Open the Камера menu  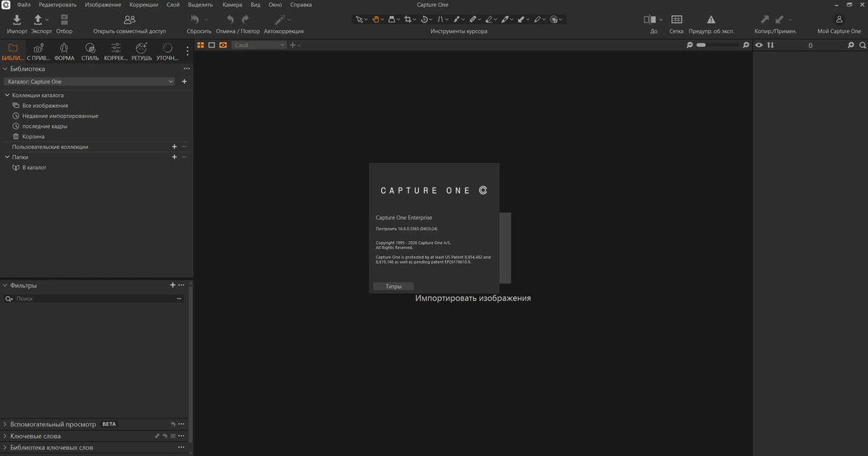[232, 4]
